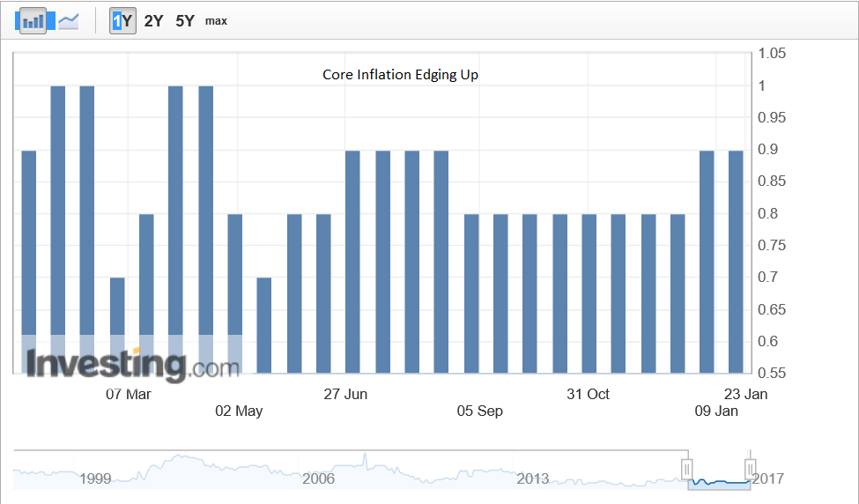Click the 'Core Inflation Edging Up' title

(x=401, y=75)
